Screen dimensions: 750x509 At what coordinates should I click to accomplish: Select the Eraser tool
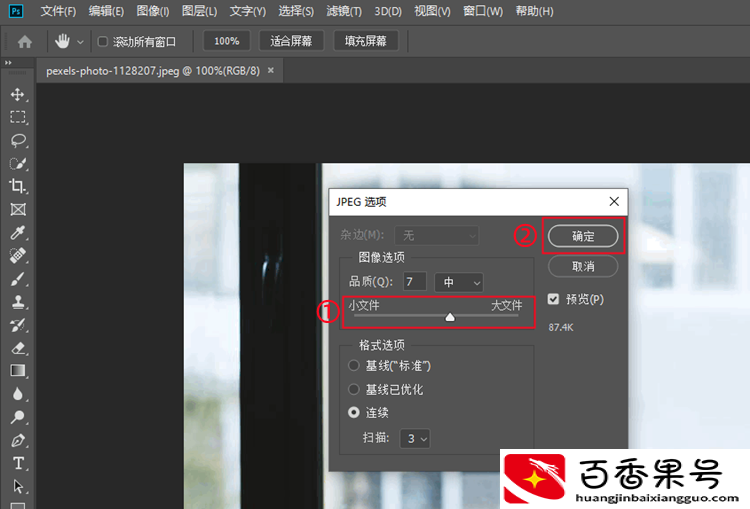[18, 348]
